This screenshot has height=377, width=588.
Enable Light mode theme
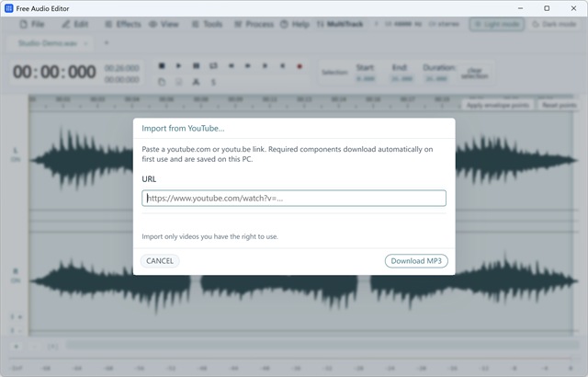point(496,25)
